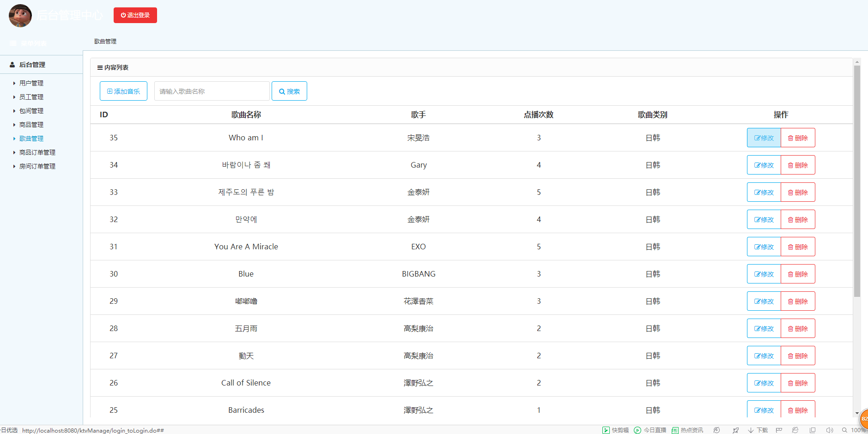
Task: Click 删除 for song ID 34
Action: click(x=798, y=165)
